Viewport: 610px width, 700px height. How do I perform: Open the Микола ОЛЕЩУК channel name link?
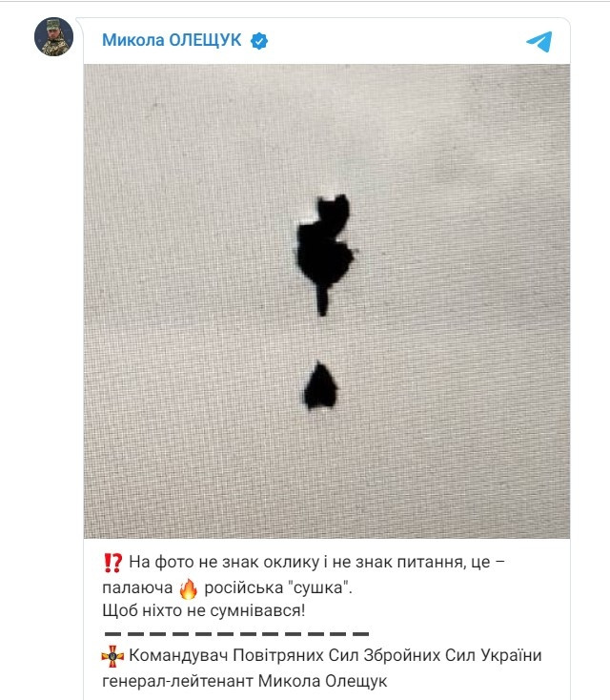(x=172, y=40)
